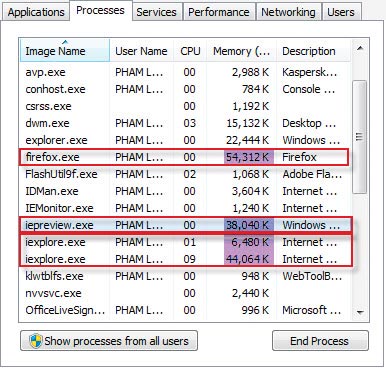Click the scroll down arrow of process list
The height and width of the screenshot is (368, 386).
pyautogui.click(x=360, y=312)
